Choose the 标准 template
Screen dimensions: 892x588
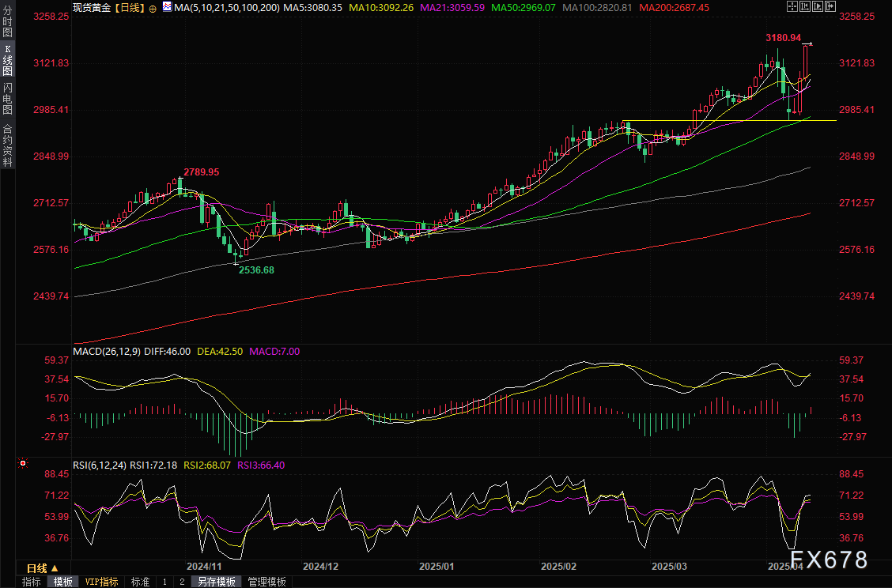coord(140,582)
